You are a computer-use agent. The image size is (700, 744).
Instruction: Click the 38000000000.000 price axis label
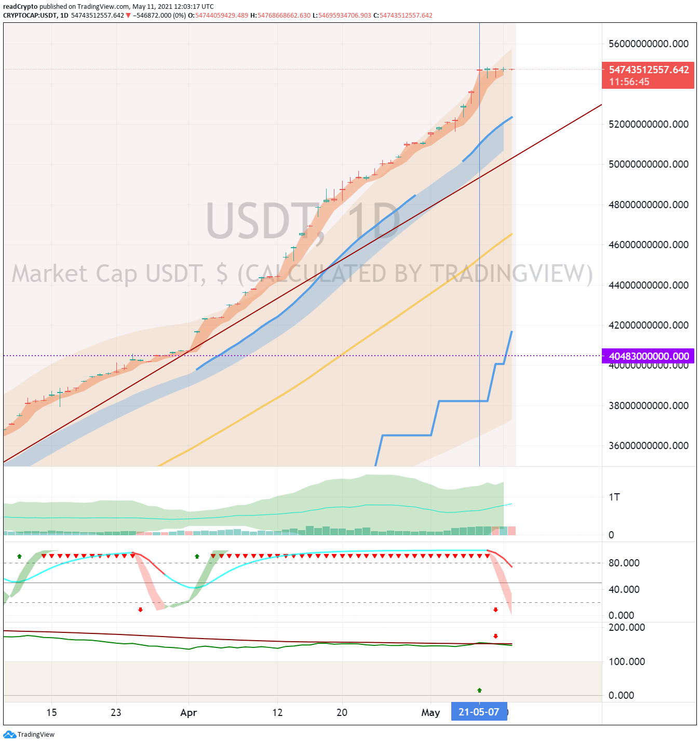pos(649,405)
